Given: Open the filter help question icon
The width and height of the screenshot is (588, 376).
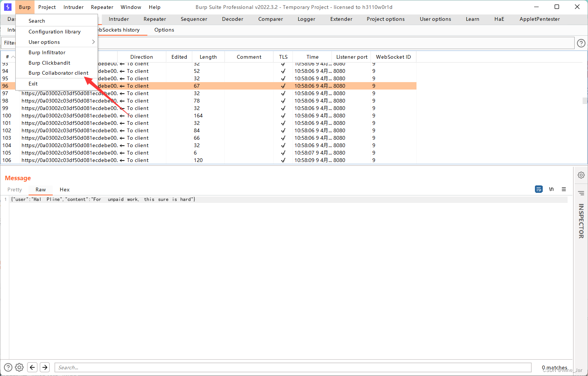Looking at the screenshot, I should coord(581,43).
